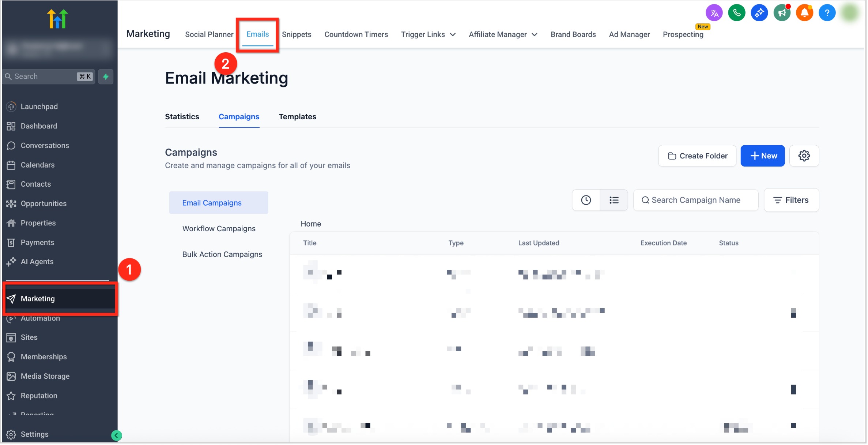Screen dimensions: 868x445
Task: Click the green lightning quick actions icon
Action: point(106,77)
